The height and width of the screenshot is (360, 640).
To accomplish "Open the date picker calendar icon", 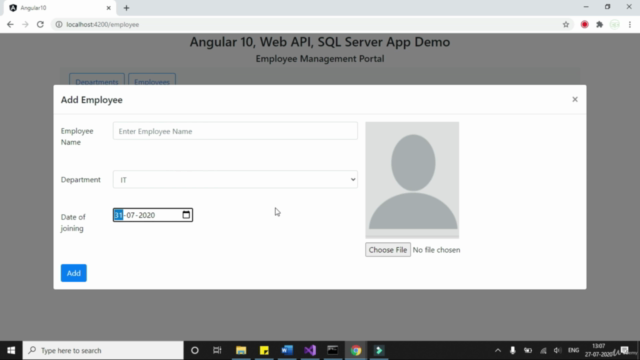I will point(186,215).
